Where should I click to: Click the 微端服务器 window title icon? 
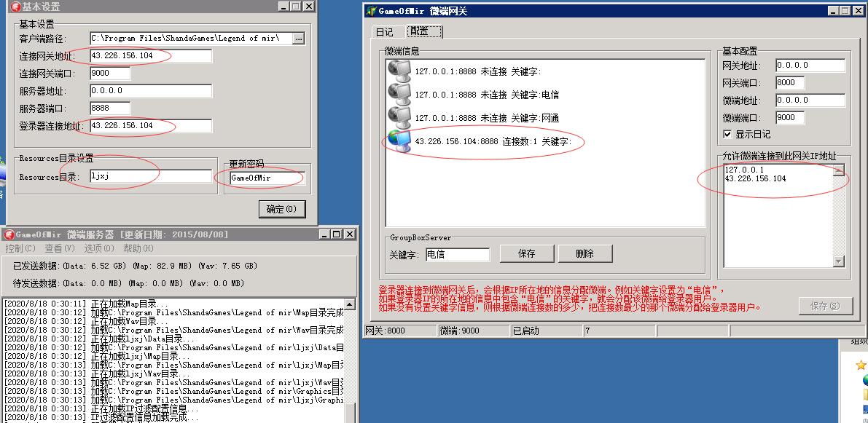(x=9, y=234)
